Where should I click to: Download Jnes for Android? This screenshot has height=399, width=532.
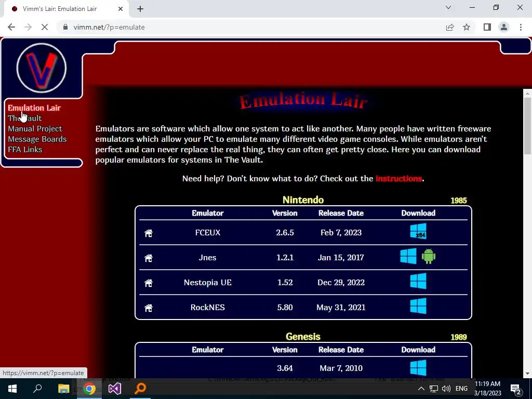[429, 256]
